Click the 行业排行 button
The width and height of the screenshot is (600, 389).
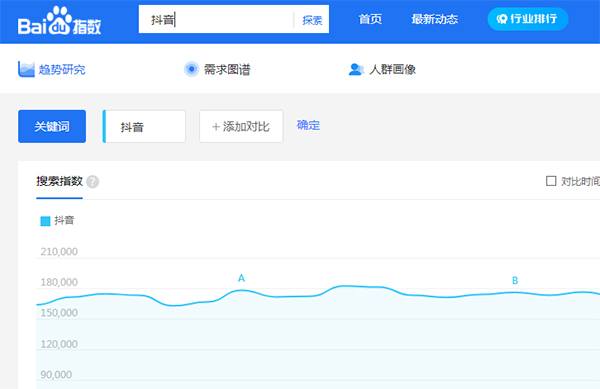[528, 19]
